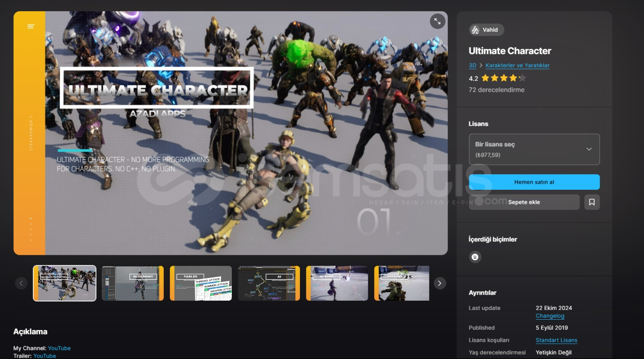Open the Vahid seller profile badge

pyautogui.click(x=486, y=30)
